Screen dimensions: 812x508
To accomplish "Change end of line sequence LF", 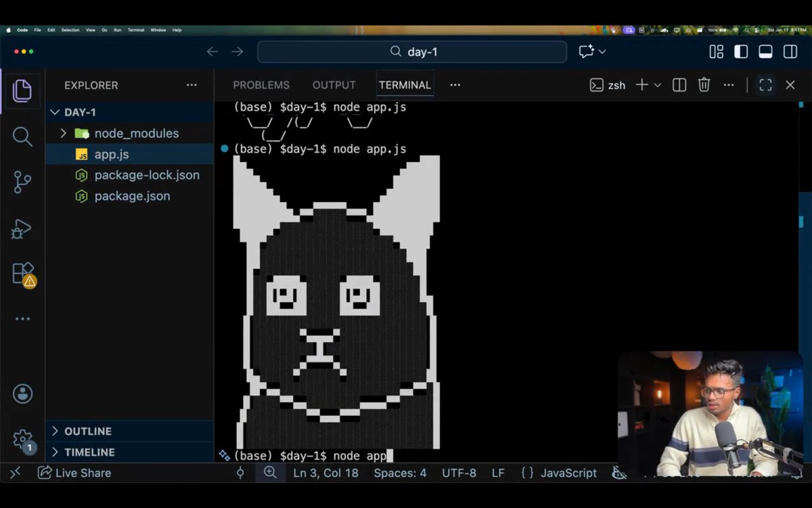I will point(498,473).
